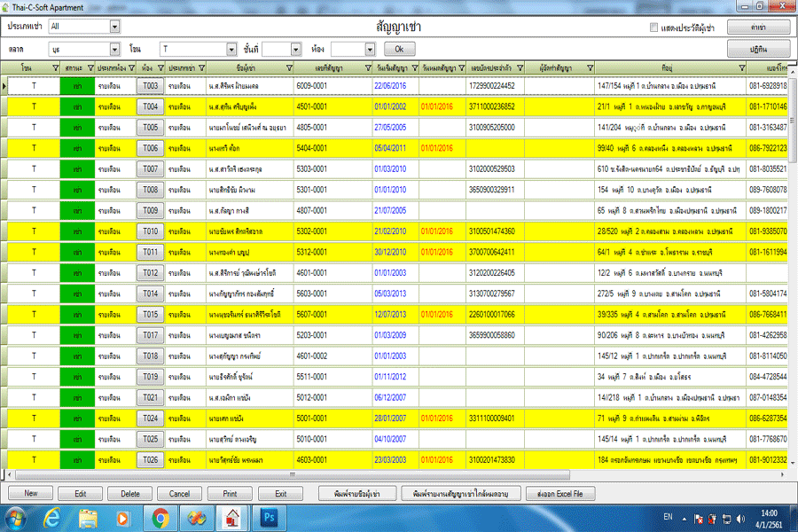This screenshot has height=532, width=798.
Task: Open Windows Media Player from taskbar
Action: [124, 517]
